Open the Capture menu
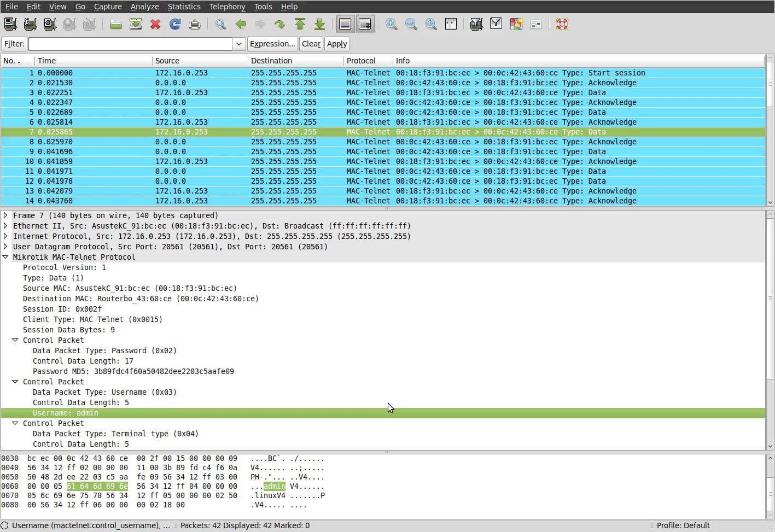Screen dimensions: 775x532 [x=108, y=7]
